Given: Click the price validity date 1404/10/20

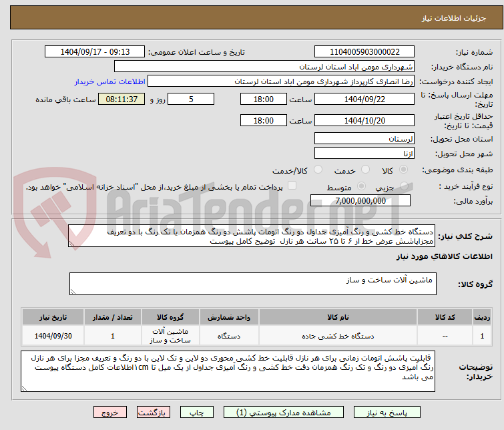Looking at the screenshot, I should [x=364, y=121].
